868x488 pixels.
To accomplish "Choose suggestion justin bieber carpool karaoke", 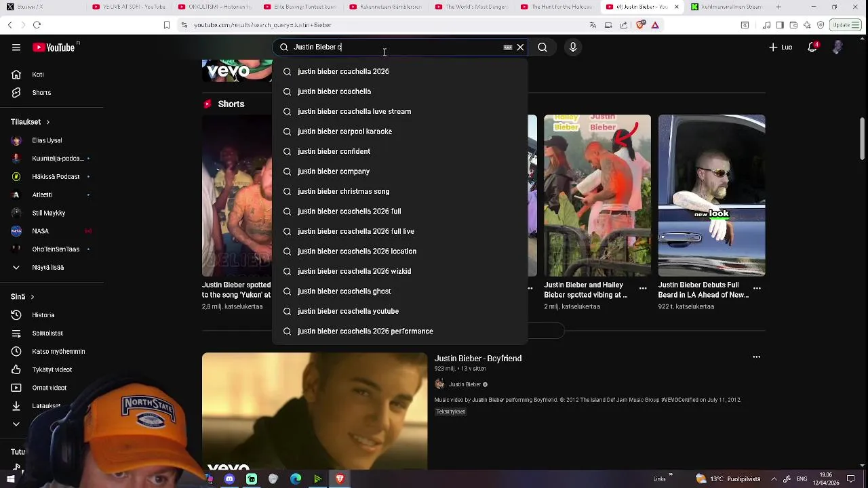I will tap(400, 131).
